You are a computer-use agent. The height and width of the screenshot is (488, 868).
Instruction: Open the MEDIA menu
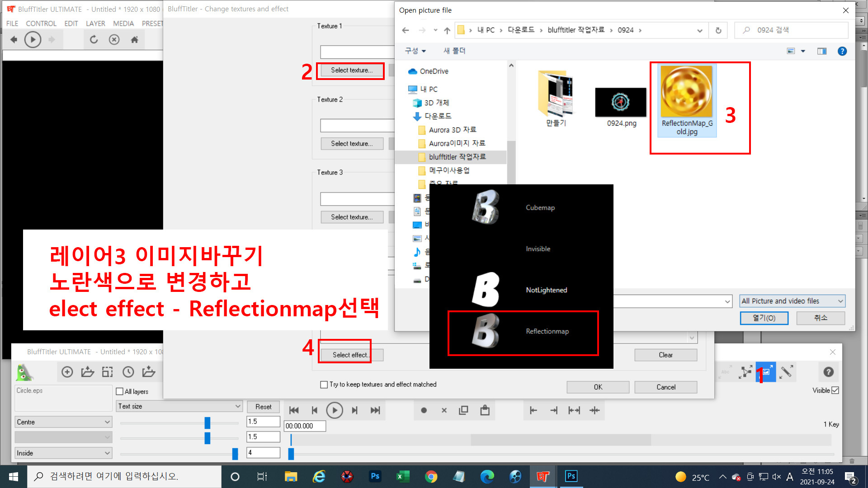[123, 23]
